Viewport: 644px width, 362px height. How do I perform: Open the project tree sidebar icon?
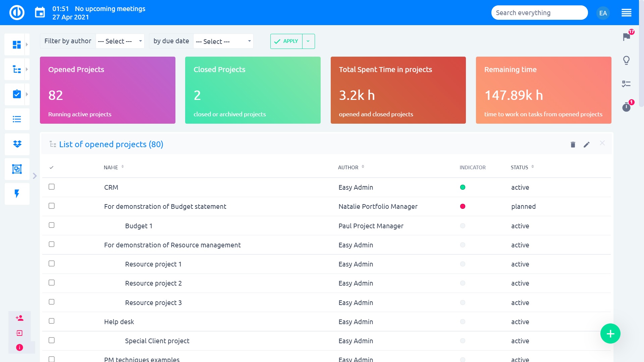pos(16,69)
